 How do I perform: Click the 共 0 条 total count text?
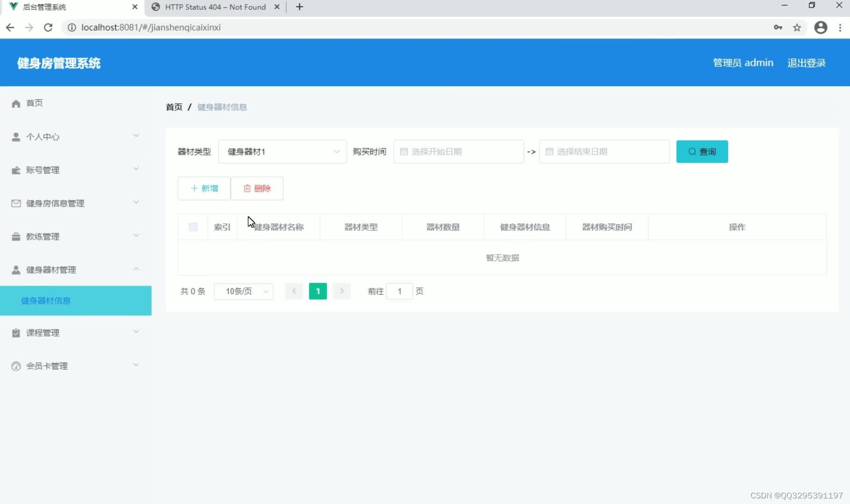coord(193,291)
